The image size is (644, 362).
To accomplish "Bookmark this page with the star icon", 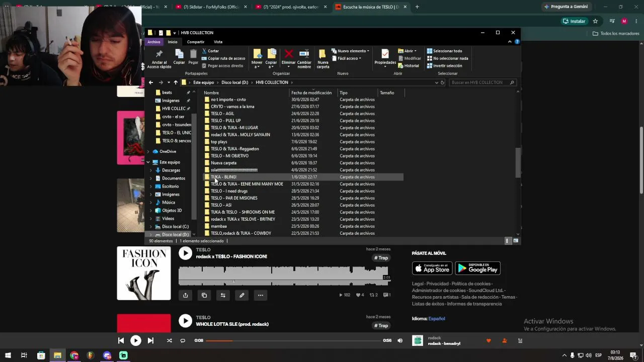I will click(x=595, y=21).
